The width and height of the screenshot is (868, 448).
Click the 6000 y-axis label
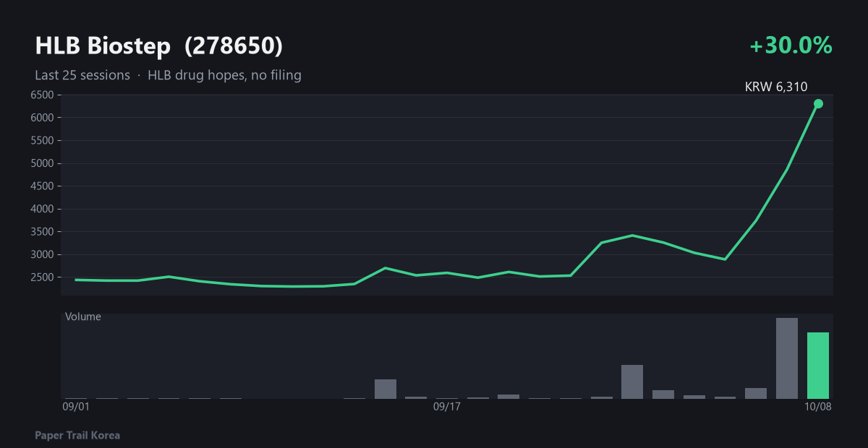[x=43, y=118]
